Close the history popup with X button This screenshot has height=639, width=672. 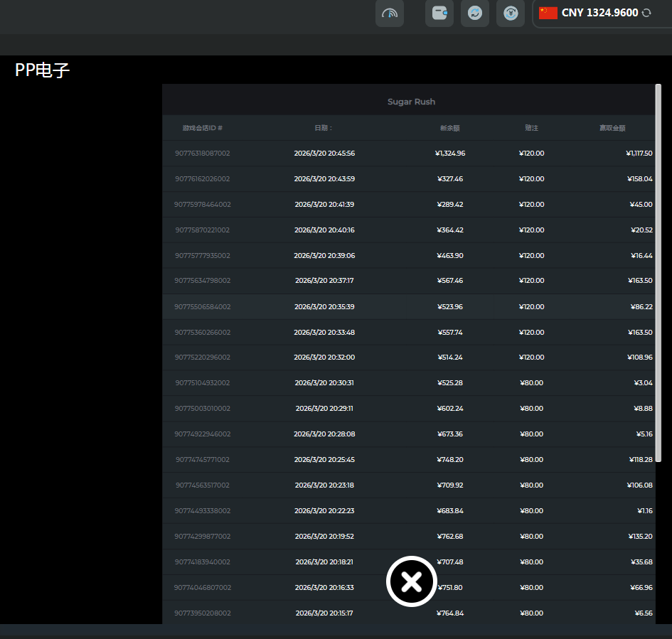[x=411, y=582]
